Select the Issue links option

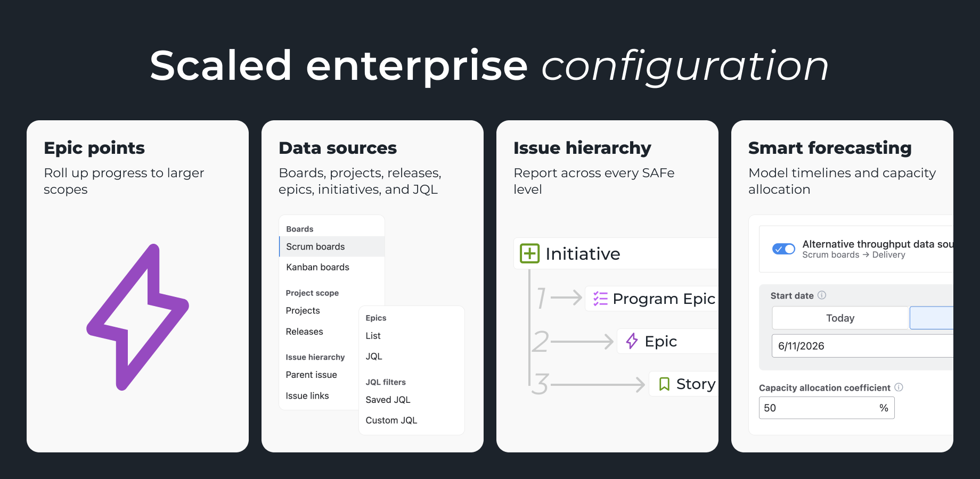[308, 395]
